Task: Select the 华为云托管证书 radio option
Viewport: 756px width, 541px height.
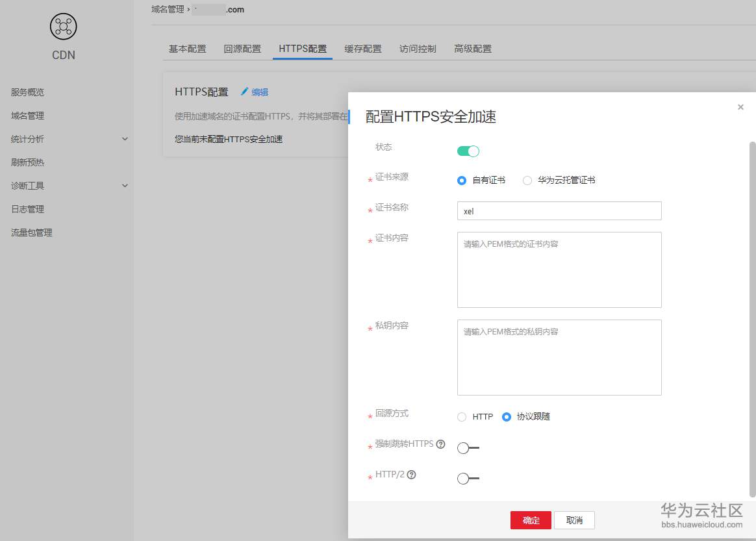Action: point(527,181)
